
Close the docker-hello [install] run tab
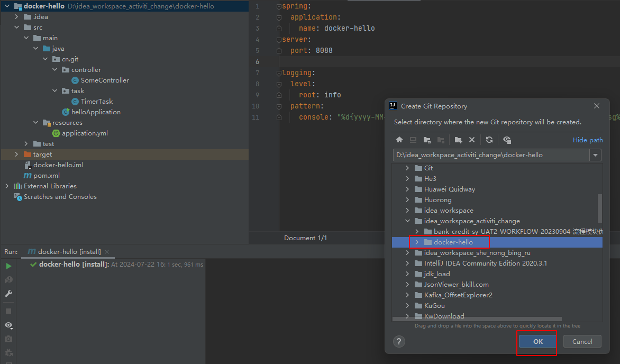tap(106, 252)
